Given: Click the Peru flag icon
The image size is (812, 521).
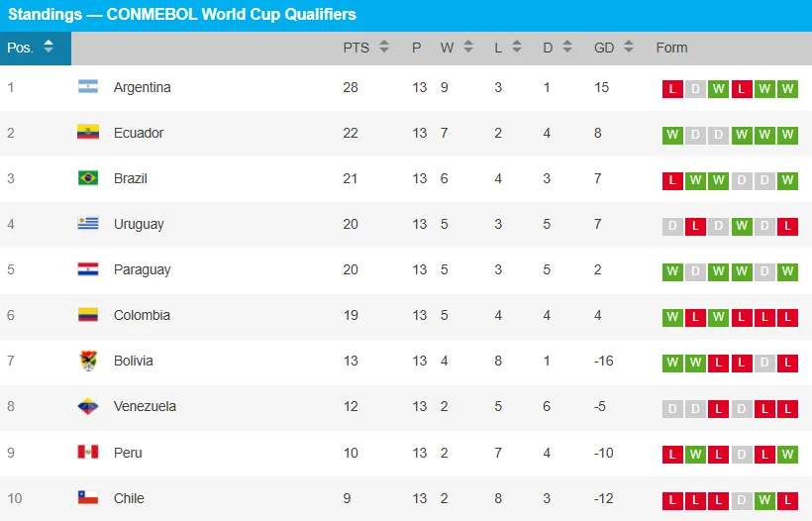Looking at the screenshot, I should (88, 453).
